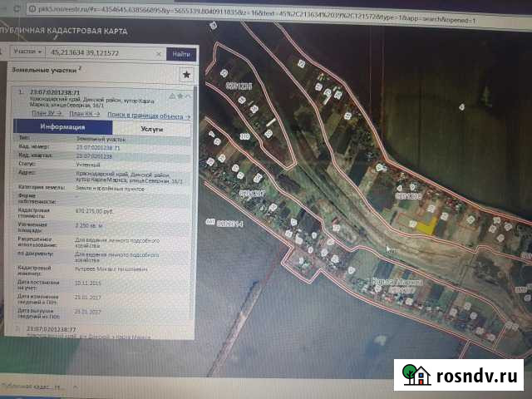The image size is (532, 399).
Task: Click the highlighted yellow land parcel on map
Action: pos(426,224)
